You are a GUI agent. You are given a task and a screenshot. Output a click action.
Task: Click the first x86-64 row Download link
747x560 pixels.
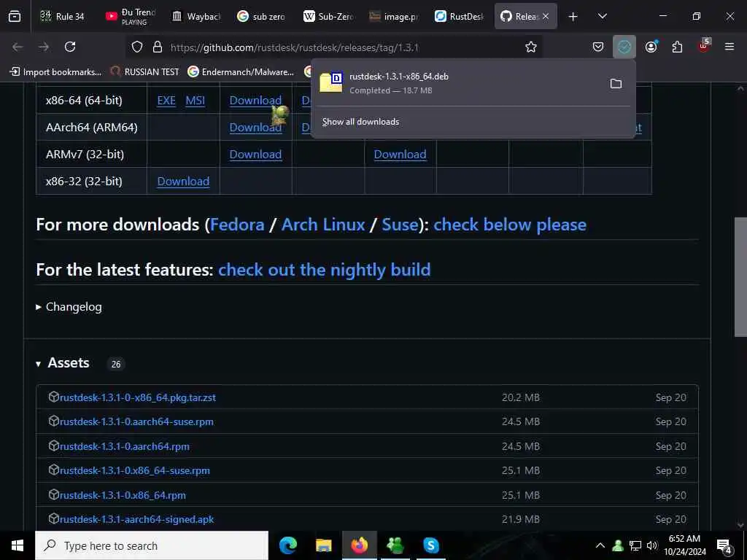255,101
